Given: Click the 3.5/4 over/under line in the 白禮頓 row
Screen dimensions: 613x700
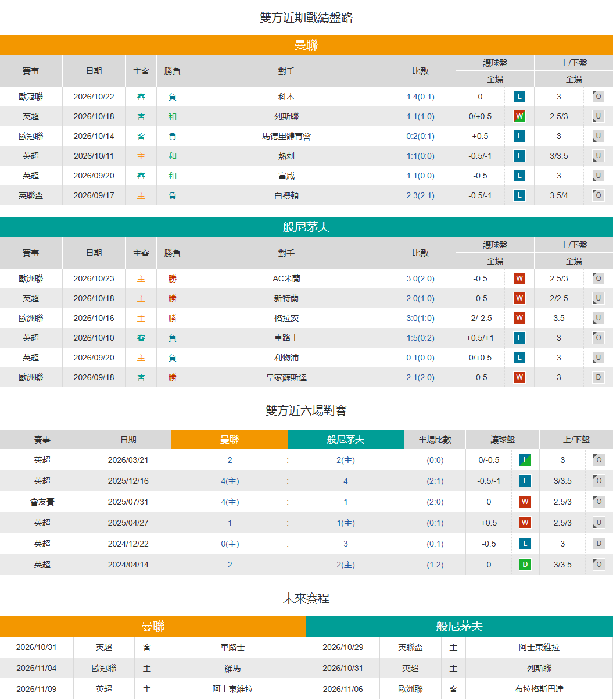Looking at the screenshot, I should [x=559, y=195].
